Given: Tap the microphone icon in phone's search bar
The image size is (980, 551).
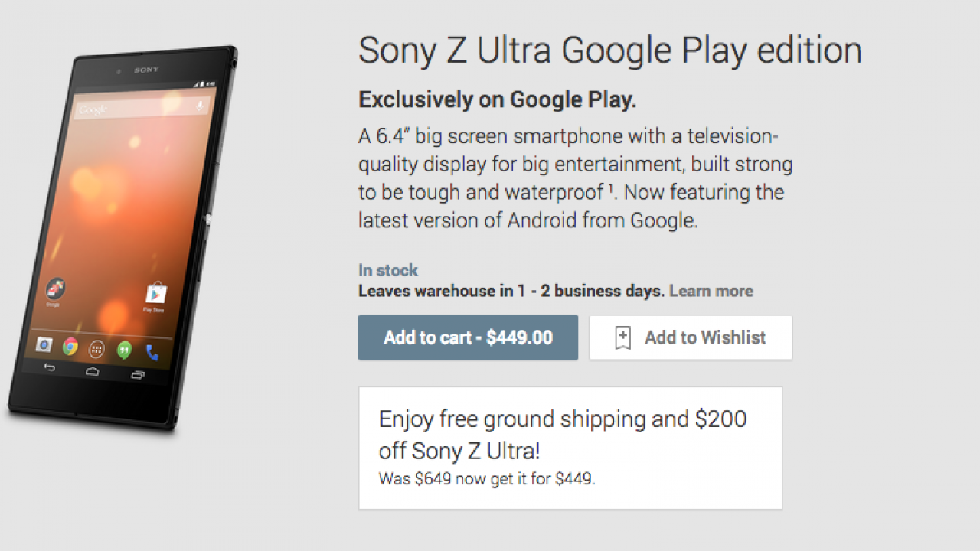Looking at the screenshot, I should [200, 106].
